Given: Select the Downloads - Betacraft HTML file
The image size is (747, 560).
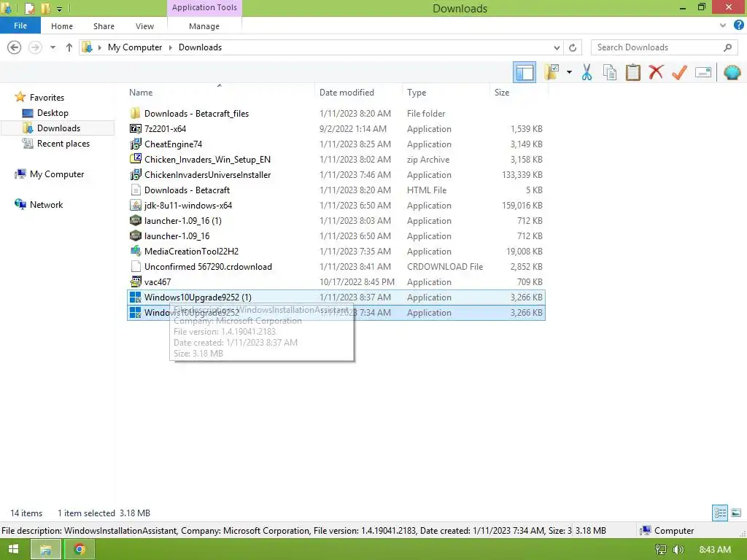Looking at the screenshot, I should pos(336,190).
